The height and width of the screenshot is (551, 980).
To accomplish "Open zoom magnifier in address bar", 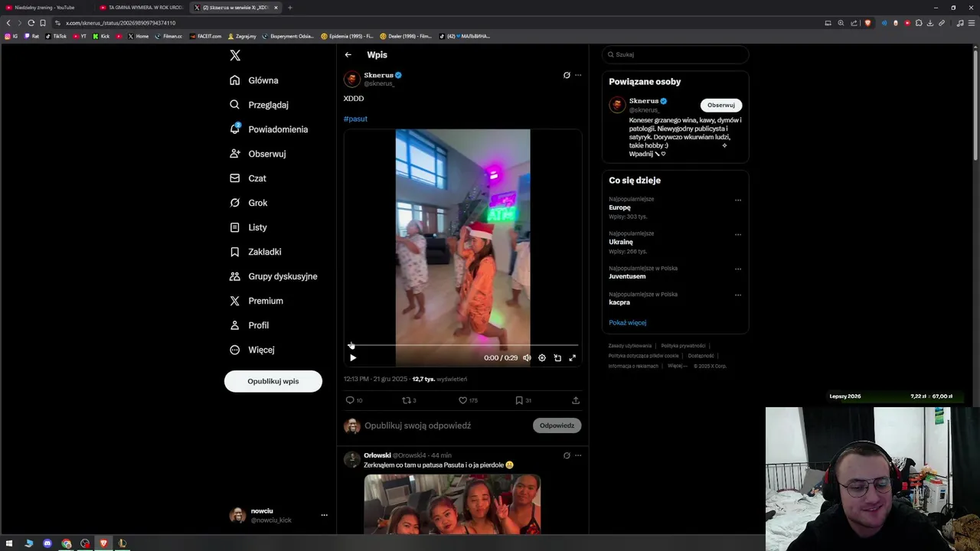I will [x=841, y=23].
